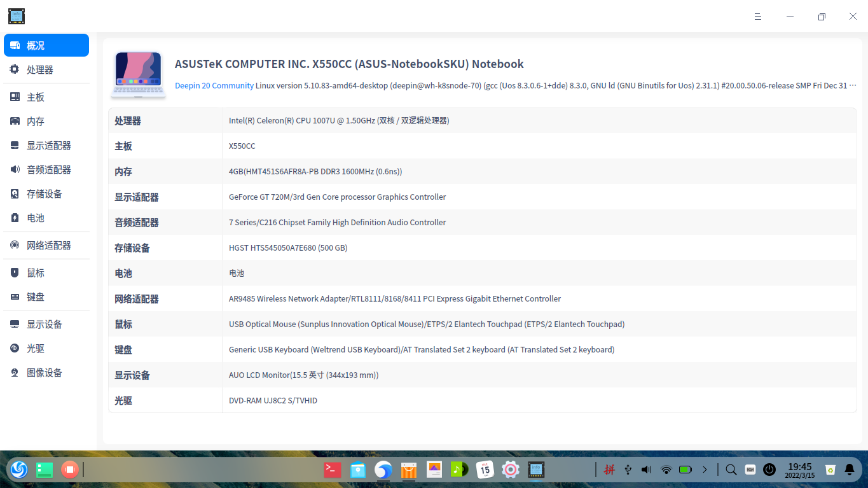The width and height of the screenshot is (868, 488).
Task: Expand the tray with the arrow chevron
Action: coord(705,470)
